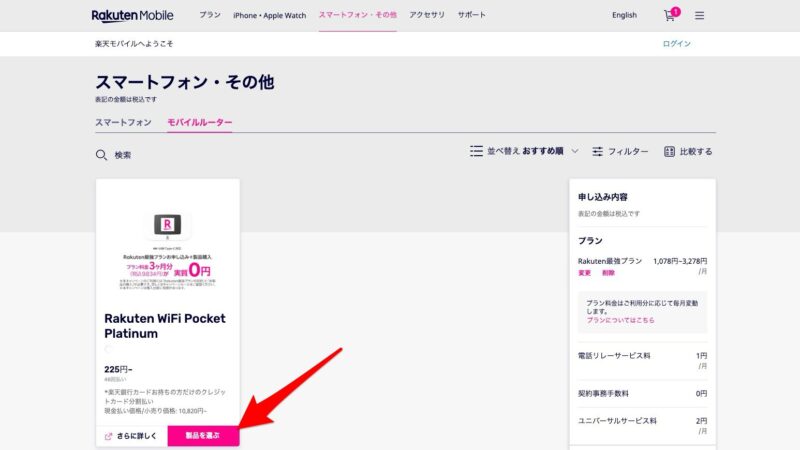This screenshot has height=450, width=800.
Task: Open the shopping cart icon
Action: [669, 16]
